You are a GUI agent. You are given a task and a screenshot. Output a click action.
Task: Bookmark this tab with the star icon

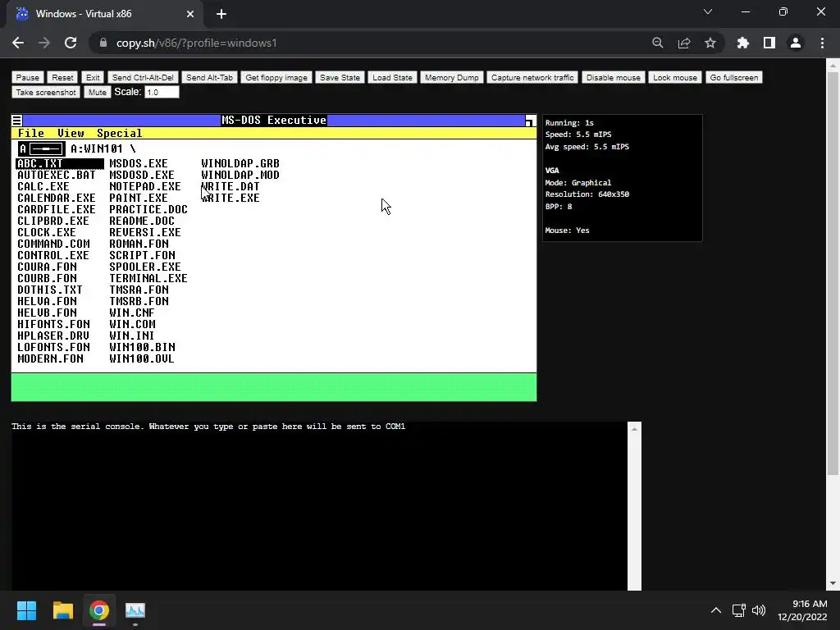[710, 43]
